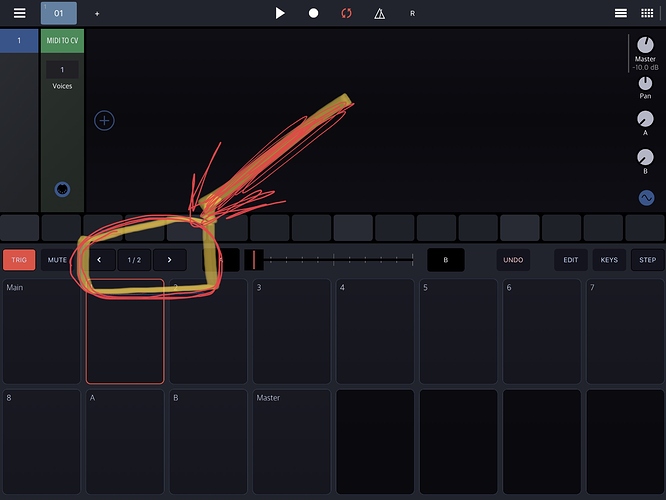The width and height of the screenshot is (666, 500).
Task: Open the hamburger menu at top left
Action: (19, 13)
